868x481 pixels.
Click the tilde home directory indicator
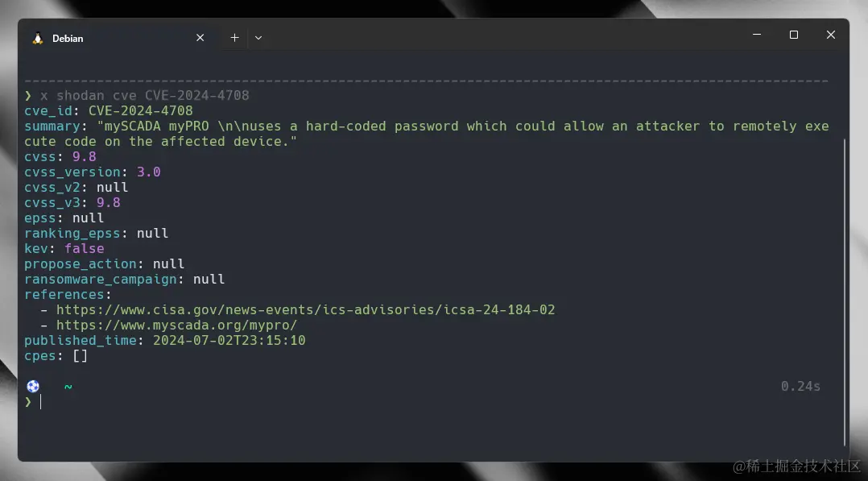click(x=68, y=387)
